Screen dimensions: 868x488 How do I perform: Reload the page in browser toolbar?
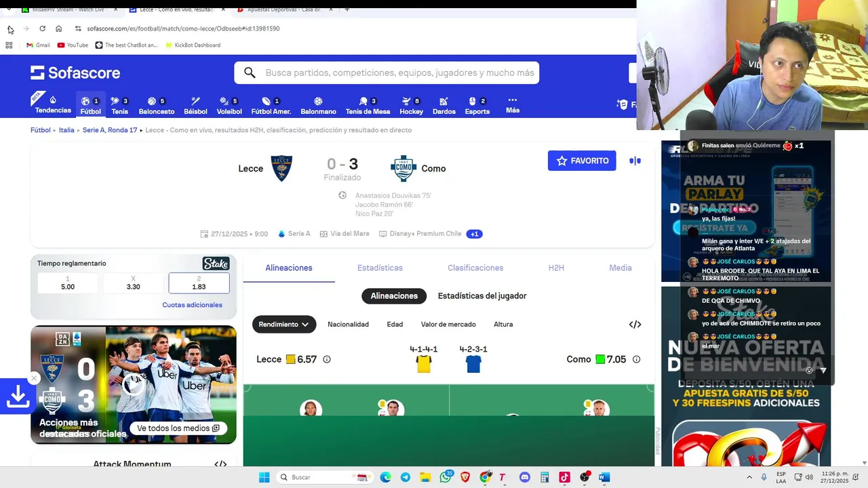tap(42, 28)
